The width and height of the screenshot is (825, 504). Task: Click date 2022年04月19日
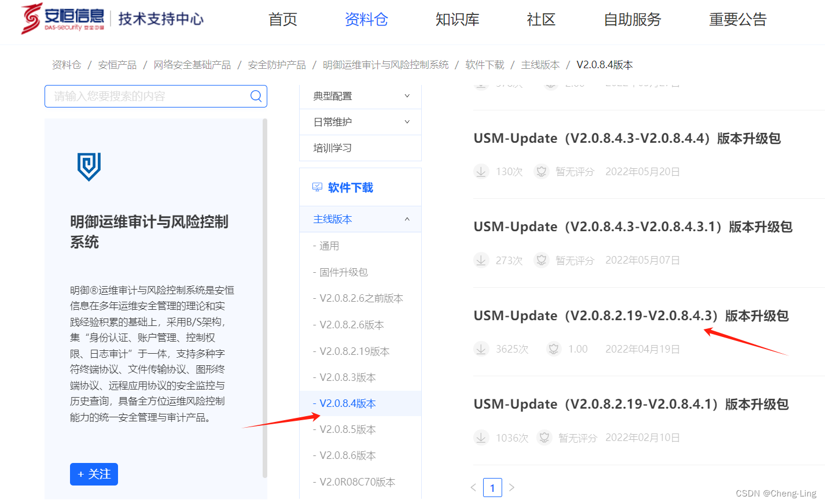tap(643, 349)
